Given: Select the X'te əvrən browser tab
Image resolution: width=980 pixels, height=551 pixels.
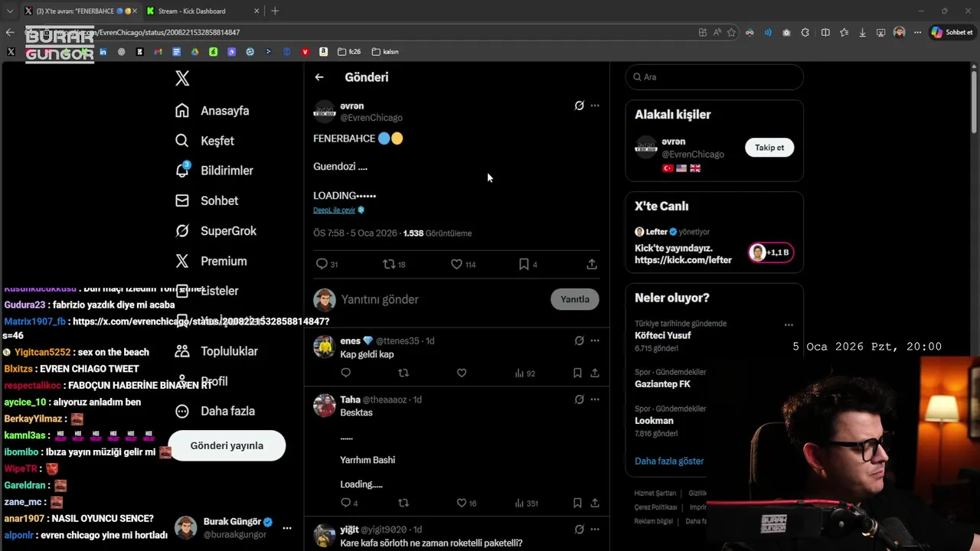Looking at the screenshot, I should point(80,11).
